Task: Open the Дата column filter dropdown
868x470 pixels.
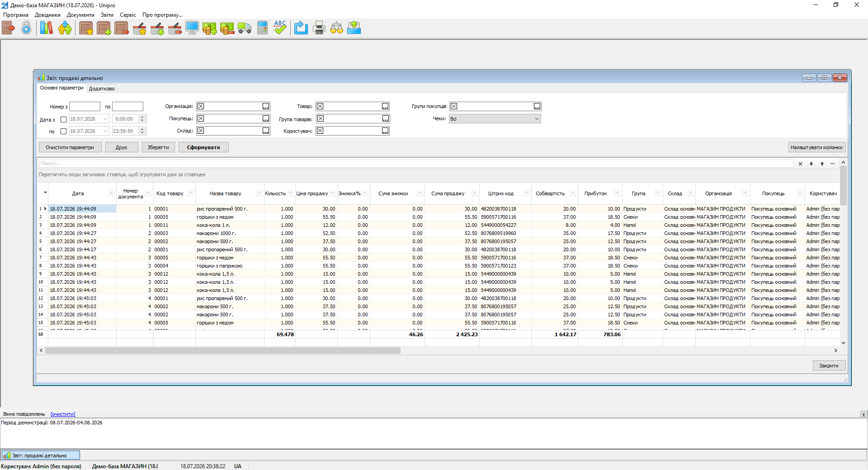Action: pyautogui.click(x=111, y=193)
